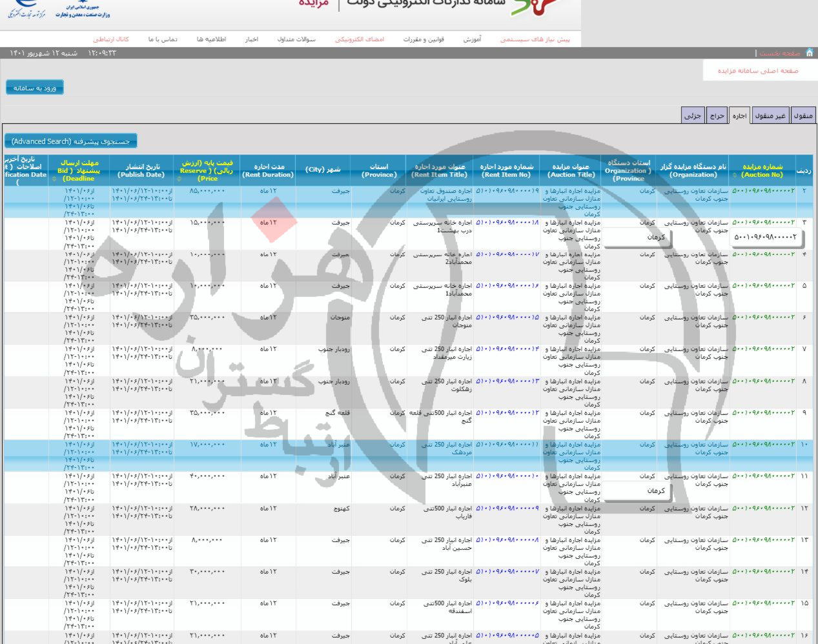Open جستجوی پیشرفته (Advanced Search)
Screen dimensions: 818x644
(x=71, y=141)
